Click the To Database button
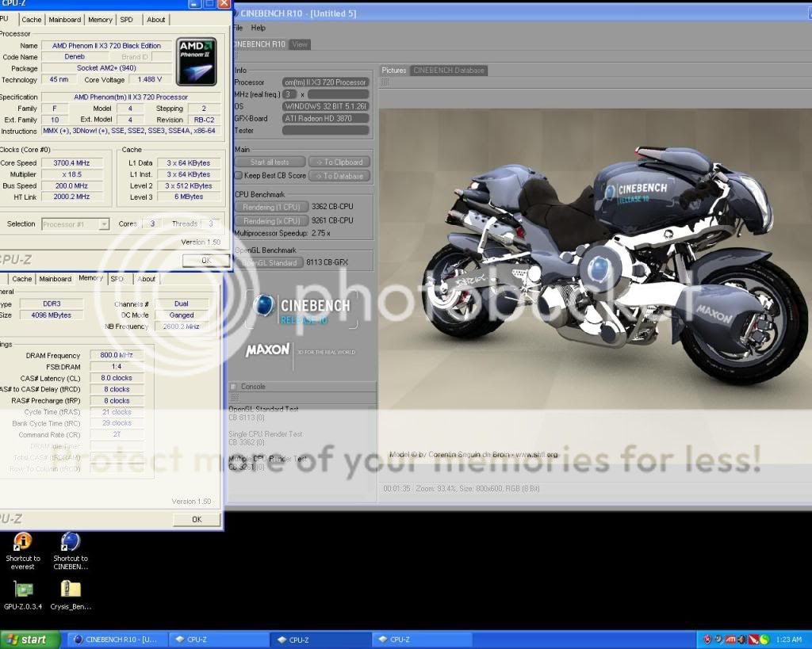 pos(339,176)
